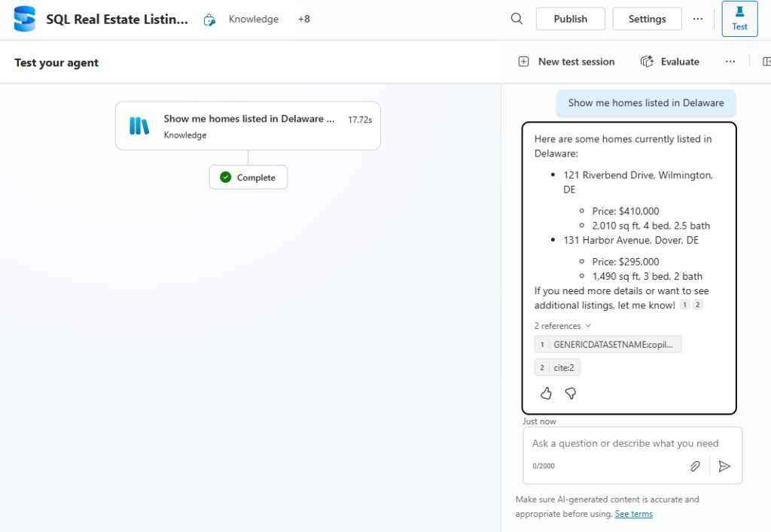This screenshot has height=532, width=771.
Task: Click the Copilot Studio agent logo icon
Action: (x=25, y=19)
